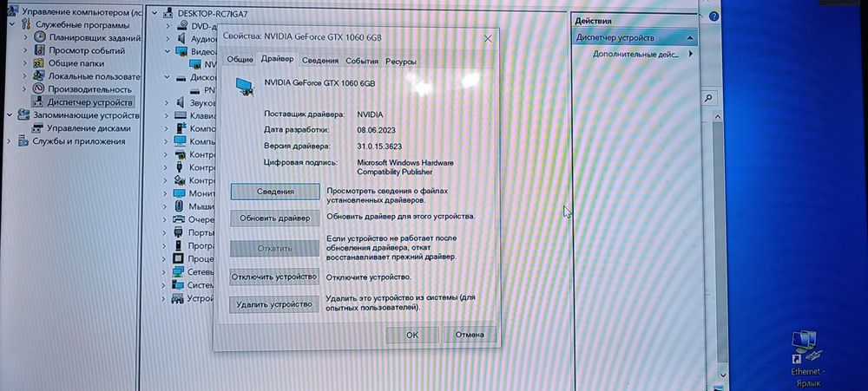Collapse the Видео adapters category
This screenshot has height=391, width=868.
tap(168, 51)
